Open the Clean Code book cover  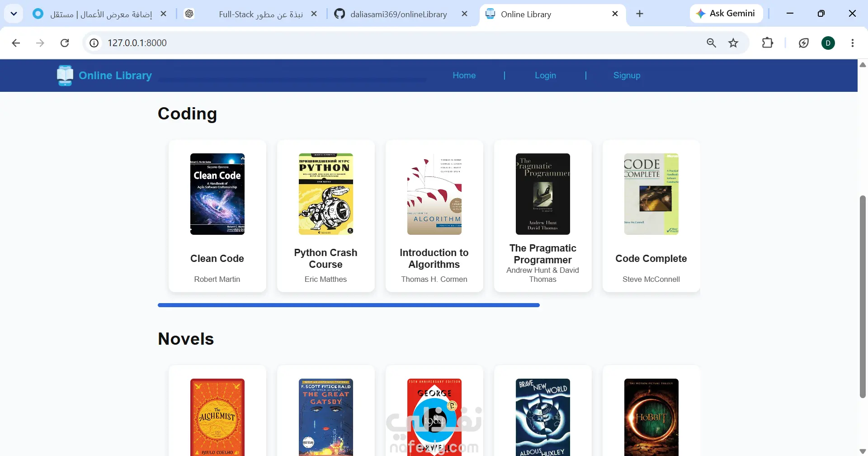coord(217,194)
